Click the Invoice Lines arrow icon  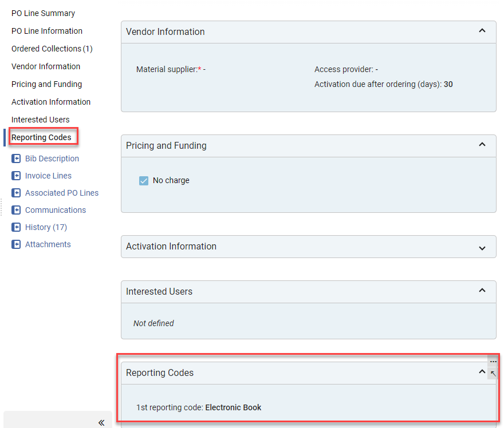coord(16,176)
